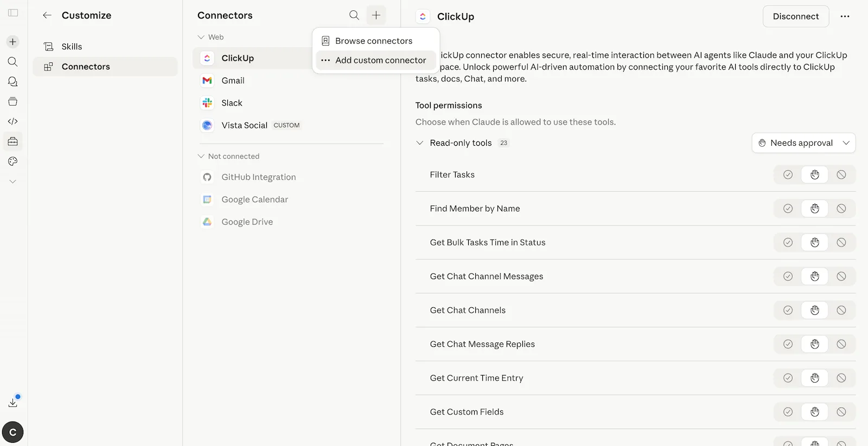Block Get Current Time Entry
The image size is (868, 446).
[841, 378]
